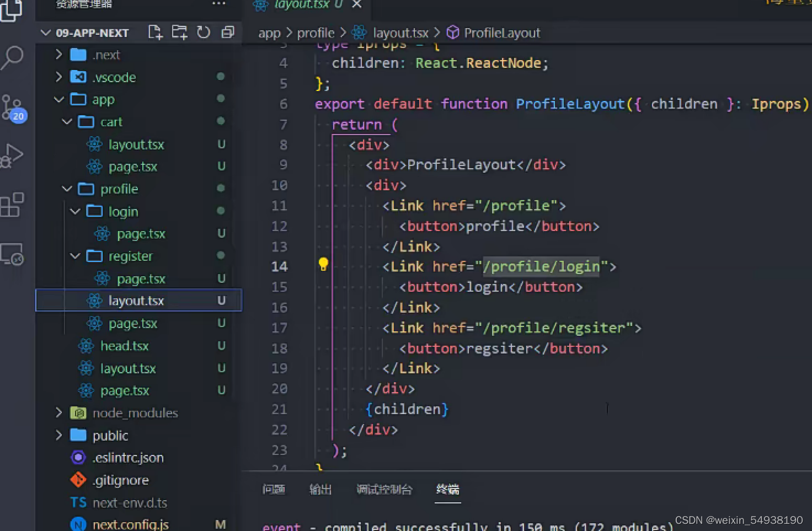Open the Extensions view
The width and height of the screenshot is (812, 531).
pyautogui.click(x=12, y=205)
